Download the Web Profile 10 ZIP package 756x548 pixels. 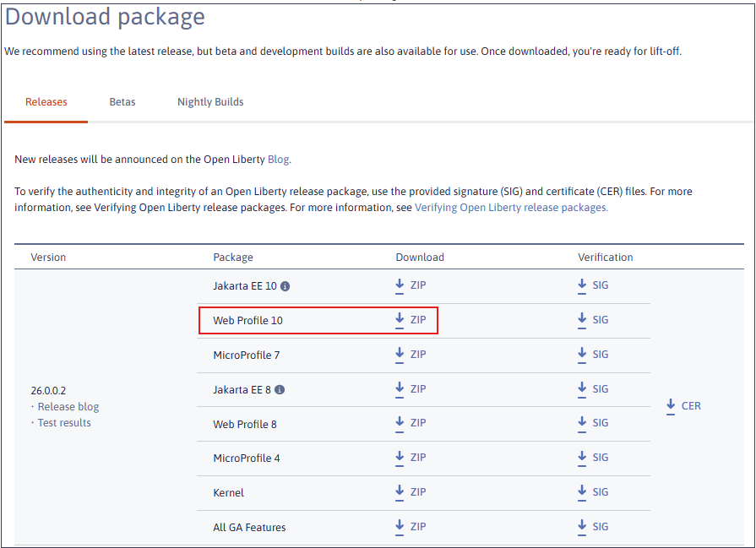[x=411, y=320]
